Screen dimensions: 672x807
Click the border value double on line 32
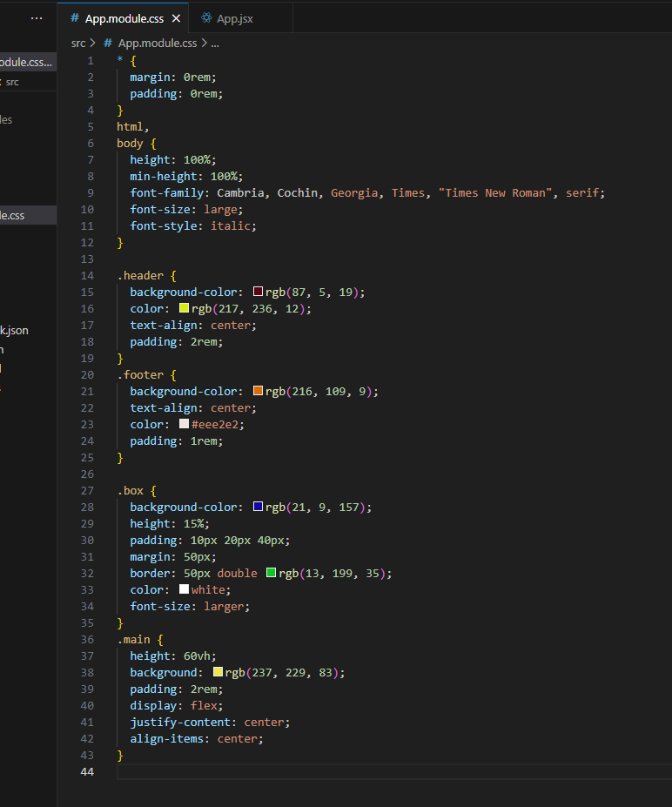point(238,574)
